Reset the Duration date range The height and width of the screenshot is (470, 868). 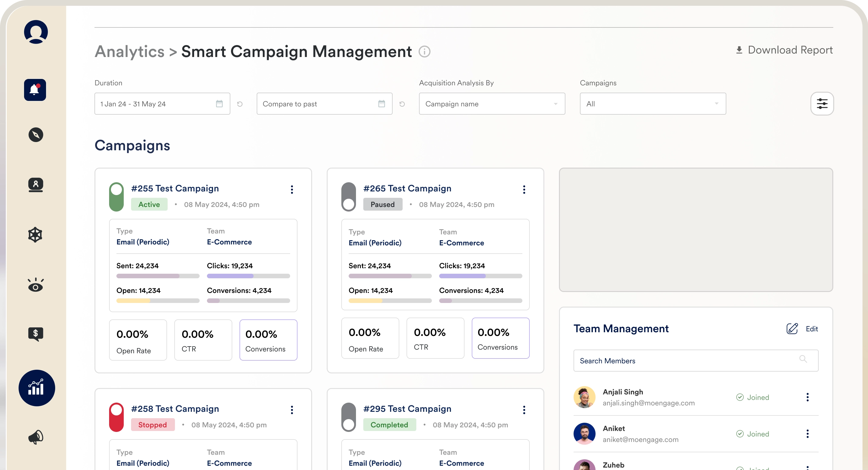(240, 104)
